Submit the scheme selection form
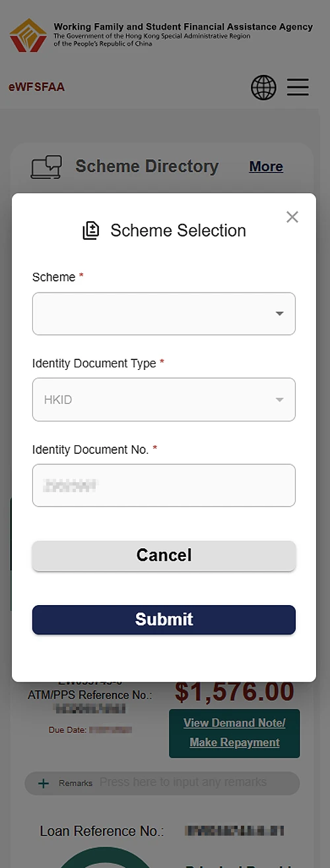This screenshot has height=868, width=330. [x=164, y=620]
